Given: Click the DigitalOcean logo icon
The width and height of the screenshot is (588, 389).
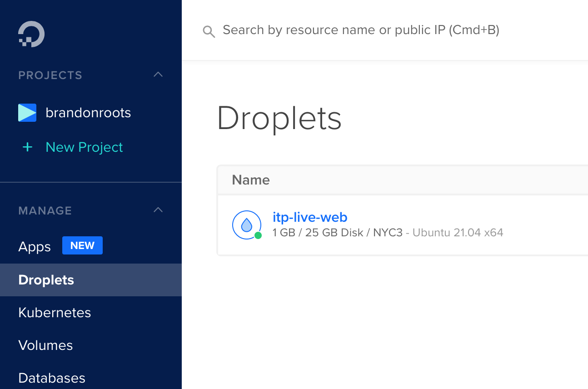Looking at the screenshot, I should click(x=31, y=34).
